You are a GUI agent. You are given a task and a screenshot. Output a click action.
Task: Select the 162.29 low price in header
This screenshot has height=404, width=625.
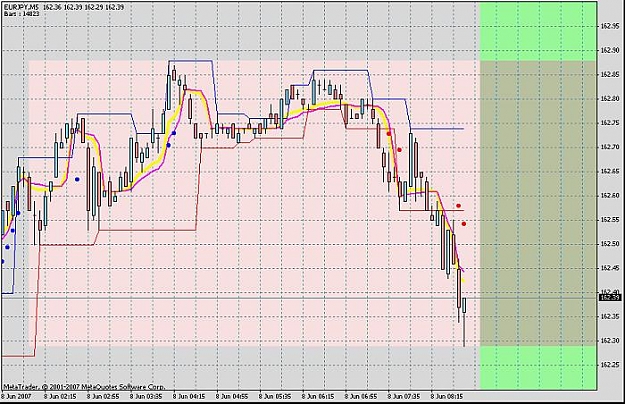point(94,7)
